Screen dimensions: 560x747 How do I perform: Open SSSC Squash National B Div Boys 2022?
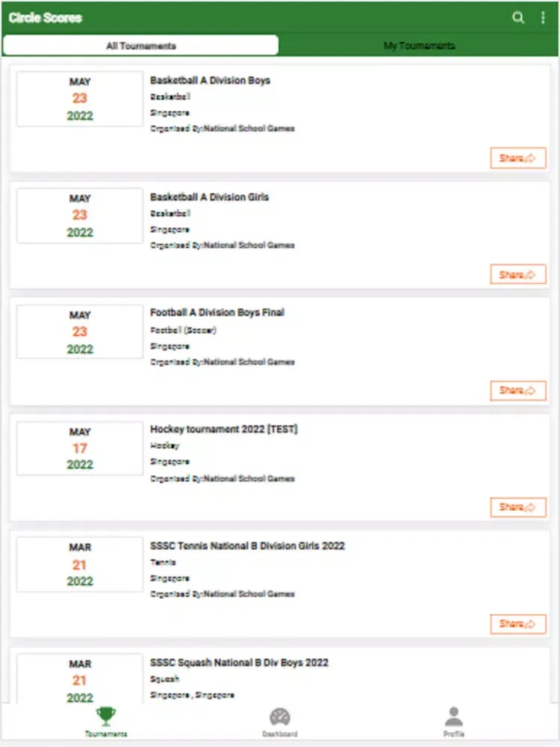[239, 663]
